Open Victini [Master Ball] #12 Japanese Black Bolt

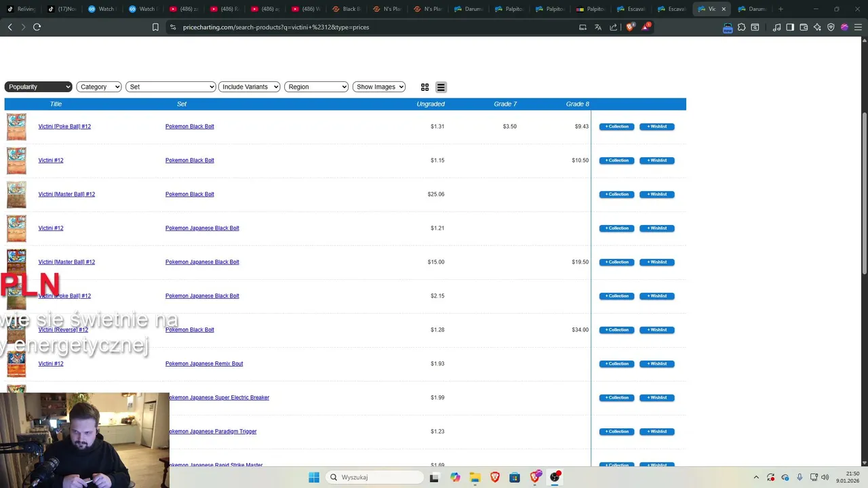(66, 262)
